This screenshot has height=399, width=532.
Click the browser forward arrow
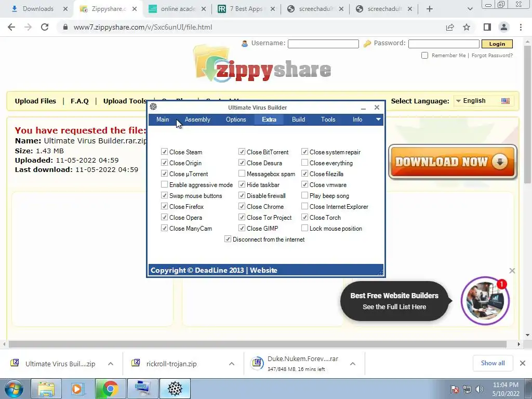[x=28, y=27]
